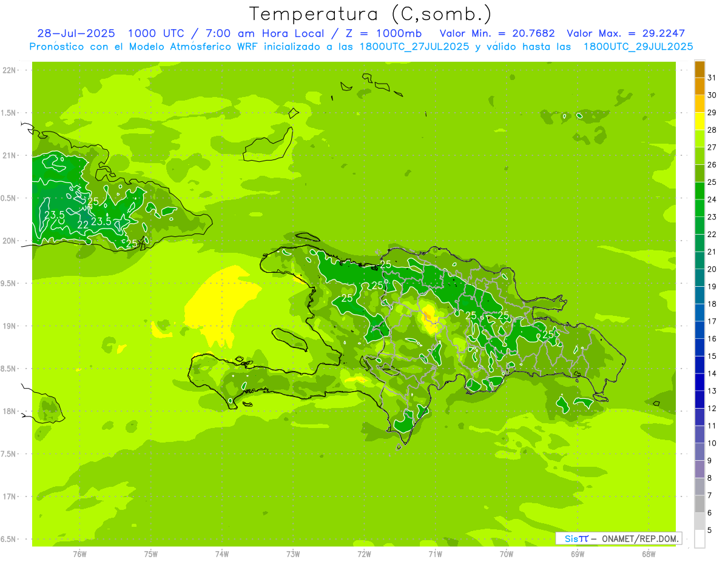Click the '6.5N' latitude label
The width and height of the screenshot is (728, 562).
10,539
